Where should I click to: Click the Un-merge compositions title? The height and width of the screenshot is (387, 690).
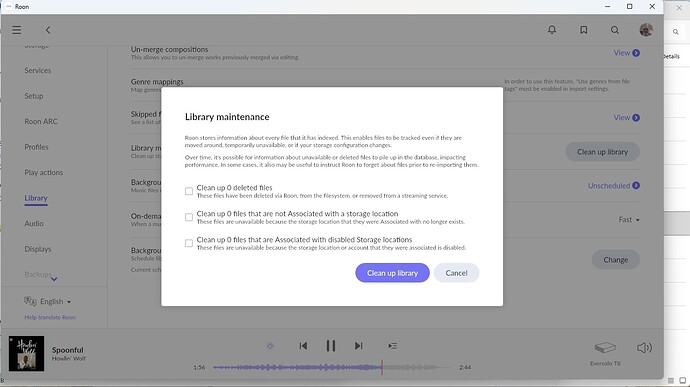169,49
